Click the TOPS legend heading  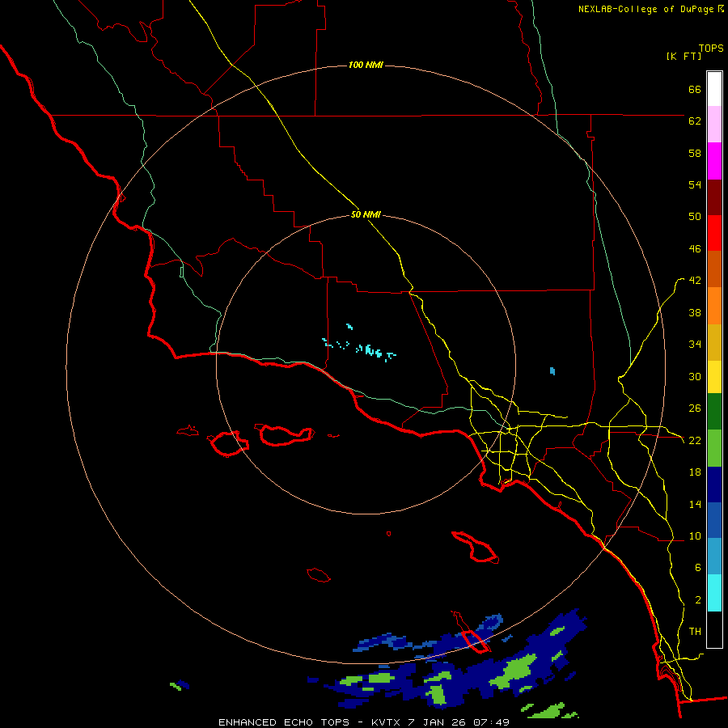tap(711, 48)
